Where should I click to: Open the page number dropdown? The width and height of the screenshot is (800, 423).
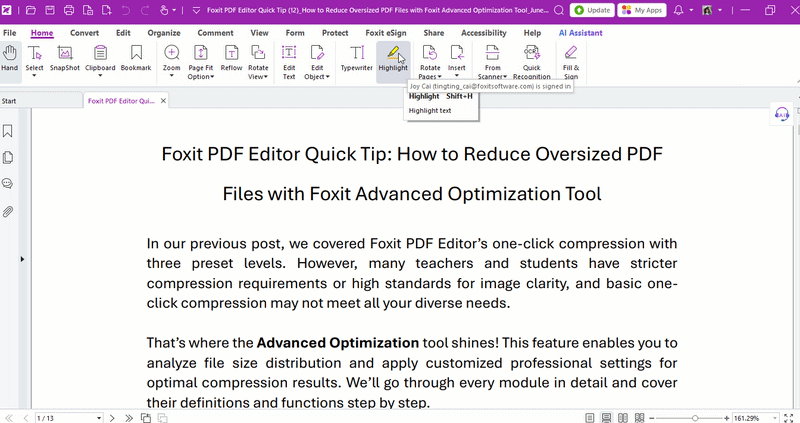click(99, 418)
